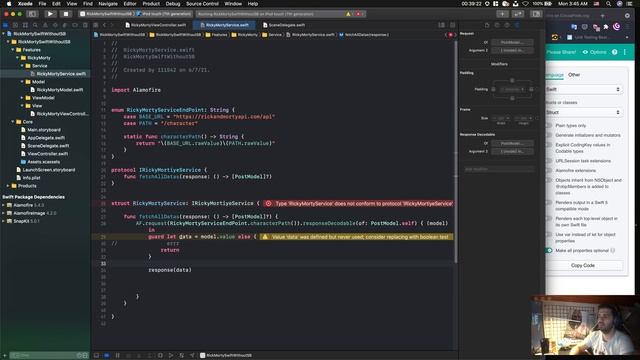Toggle code review arrows button
The image size is (640, 360).
[x=518, y=14]
